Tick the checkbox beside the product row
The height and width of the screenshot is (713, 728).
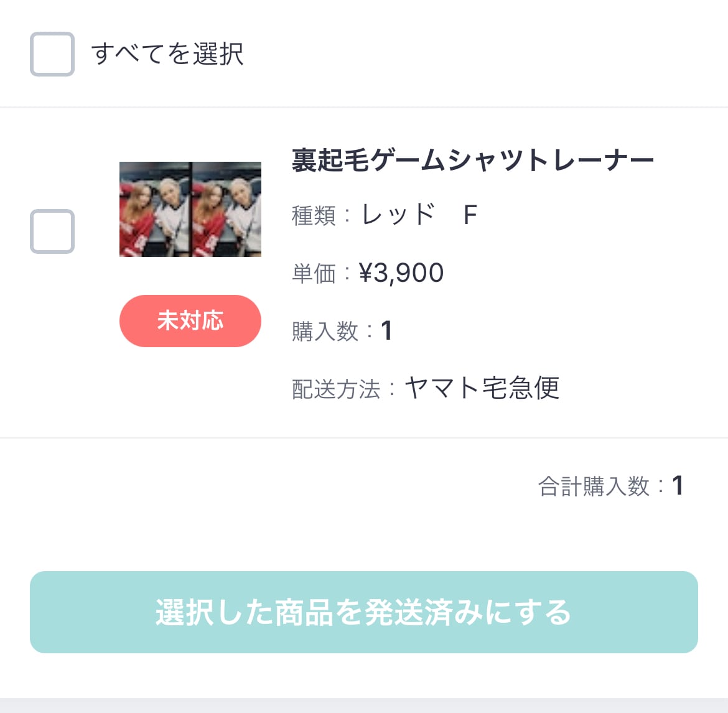pos(52,231)
